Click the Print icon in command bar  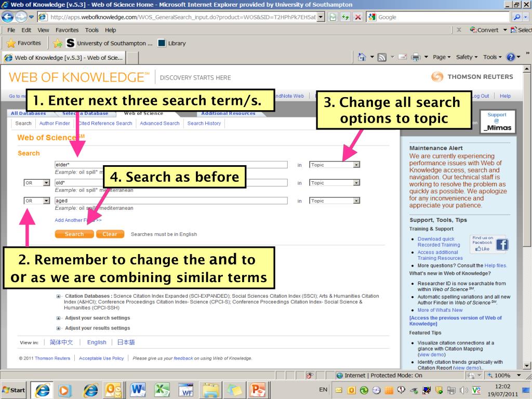(x=416, y=57)
